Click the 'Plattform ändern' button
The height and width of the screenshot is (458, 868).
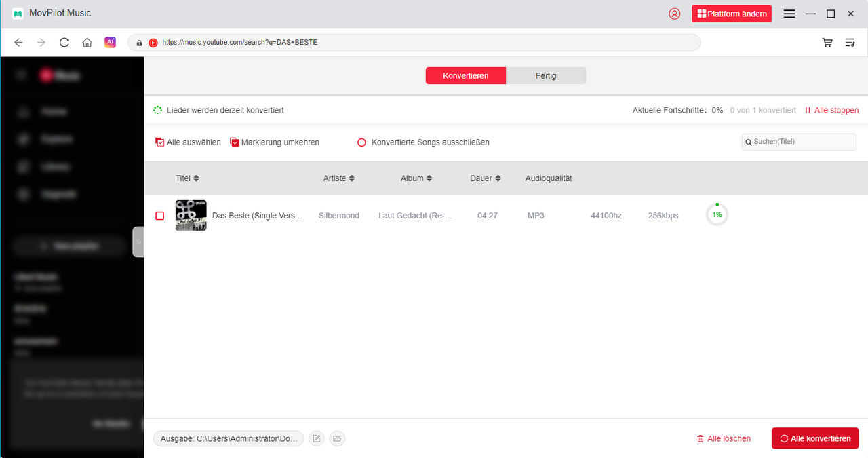tap(732, 14)
